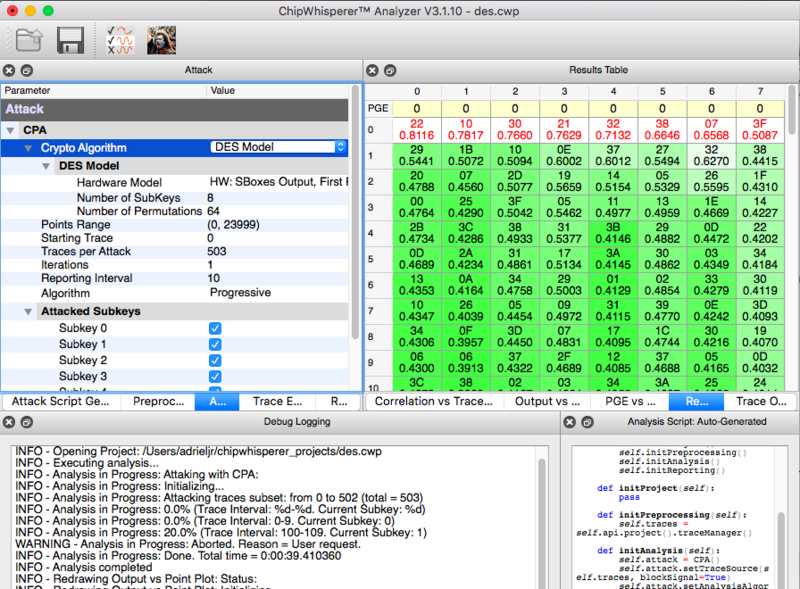This screenshot has width=800, height=589.
Task: Click the Start Attack face icon
Action: click(161, 40)
